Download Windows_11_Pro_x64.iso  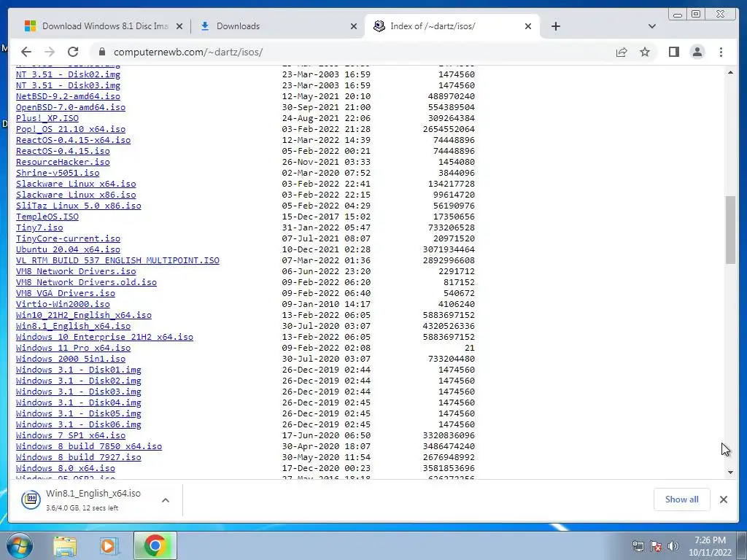pos(74,348)
